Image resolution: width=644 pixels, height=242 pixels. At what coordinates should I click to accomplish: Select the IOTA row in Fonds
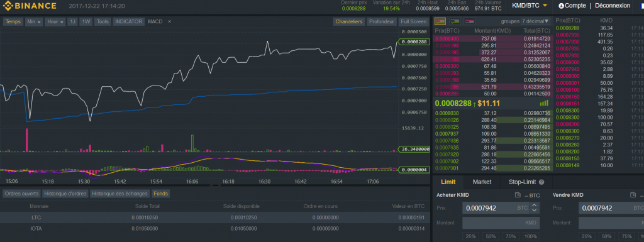coord(215,228)
